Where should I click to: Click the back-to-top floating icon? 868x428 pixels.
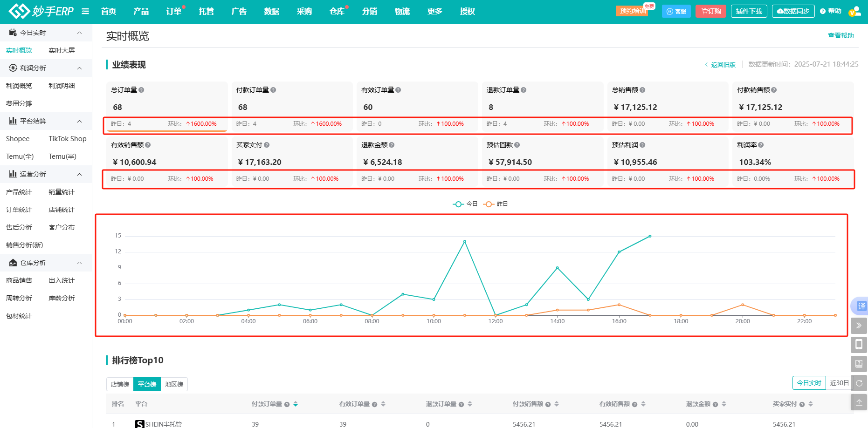(x=859, y=402)
